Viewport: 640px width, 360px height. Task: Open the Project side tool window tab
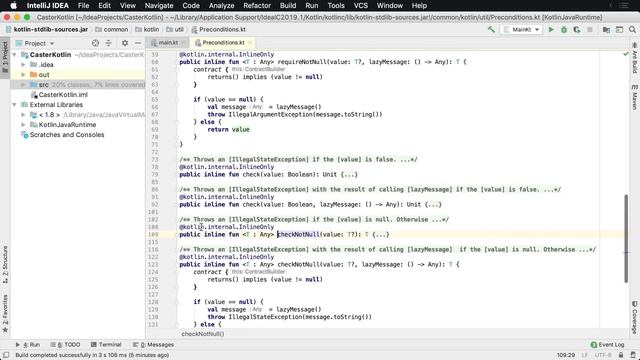[x=5, y=57]
